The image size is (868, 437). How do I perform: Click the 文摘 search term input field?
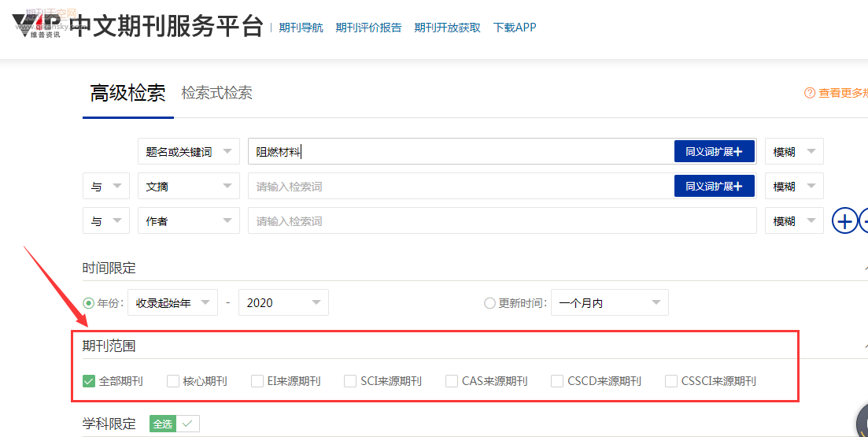[x=456, y=187]
